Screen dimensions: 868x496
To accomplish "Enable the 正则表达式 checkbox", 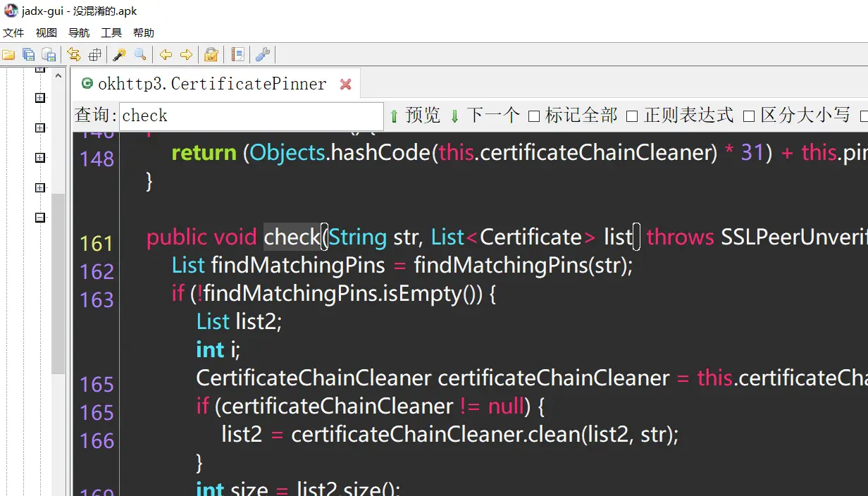I will pyautogui.click(x=632, y=116).
